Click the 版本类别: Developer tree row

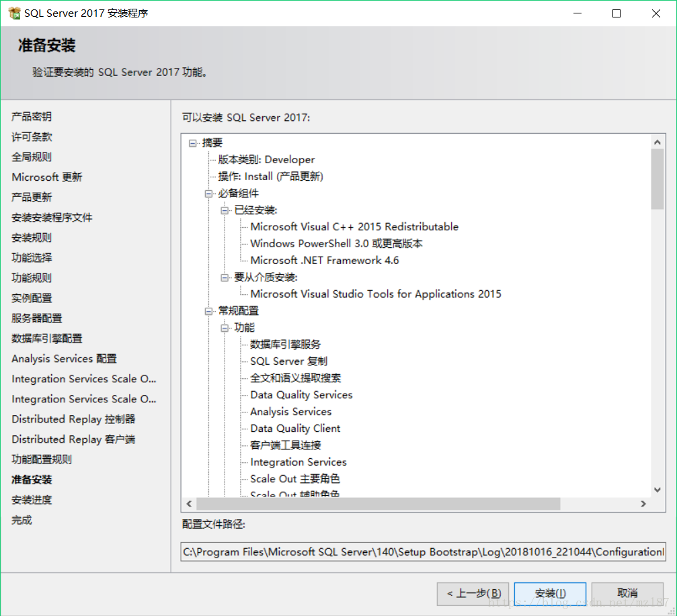coord(266,160)
